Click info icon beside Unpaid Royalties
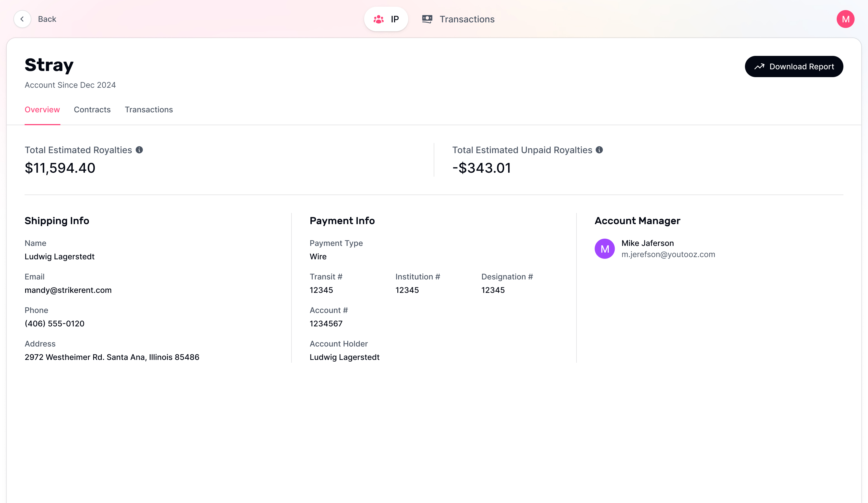Viewport: 868px width, 503px height. tap(599, 150)
